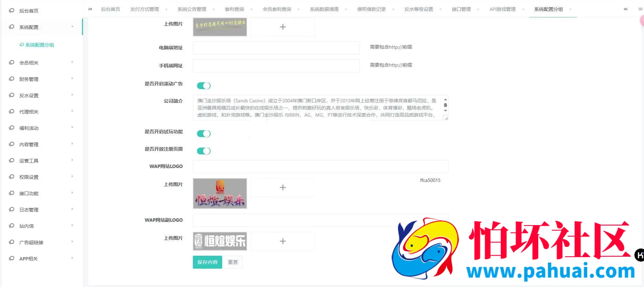Close the API游戏管理 tab with its x

pyautogui.click(x=523, y=9)
